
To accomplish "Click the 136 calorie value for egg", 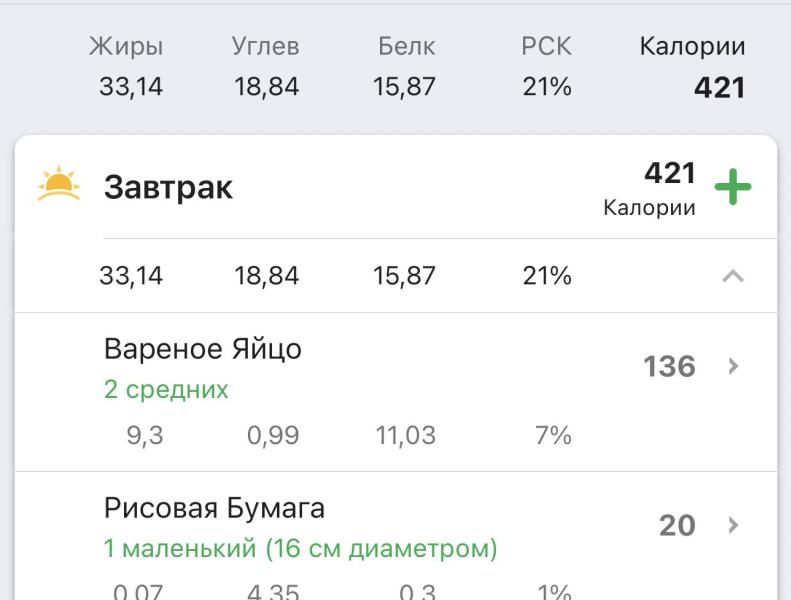I will coord(669,366).
